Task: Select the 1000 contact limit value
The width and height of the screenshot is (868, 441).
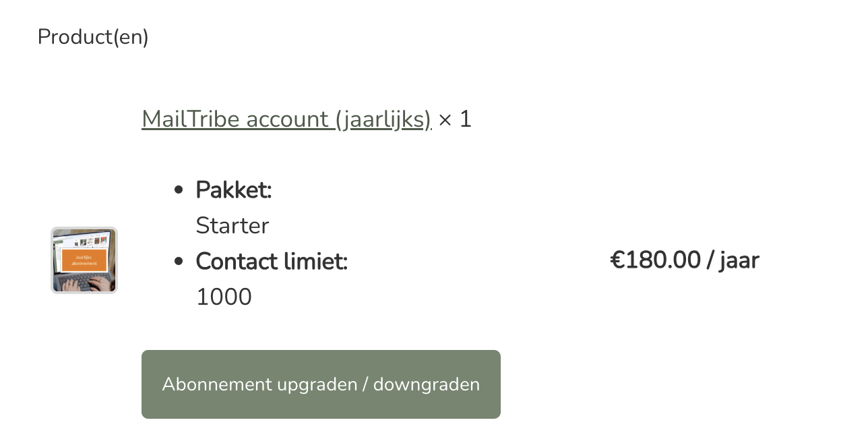Action: click(x=223, y=297)
